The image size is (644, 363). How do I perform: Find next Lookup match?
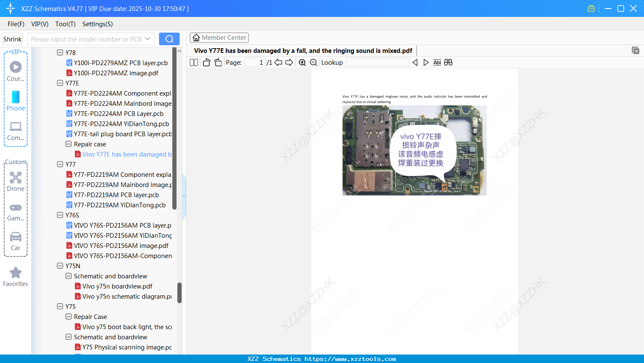(x=426, y=63)
